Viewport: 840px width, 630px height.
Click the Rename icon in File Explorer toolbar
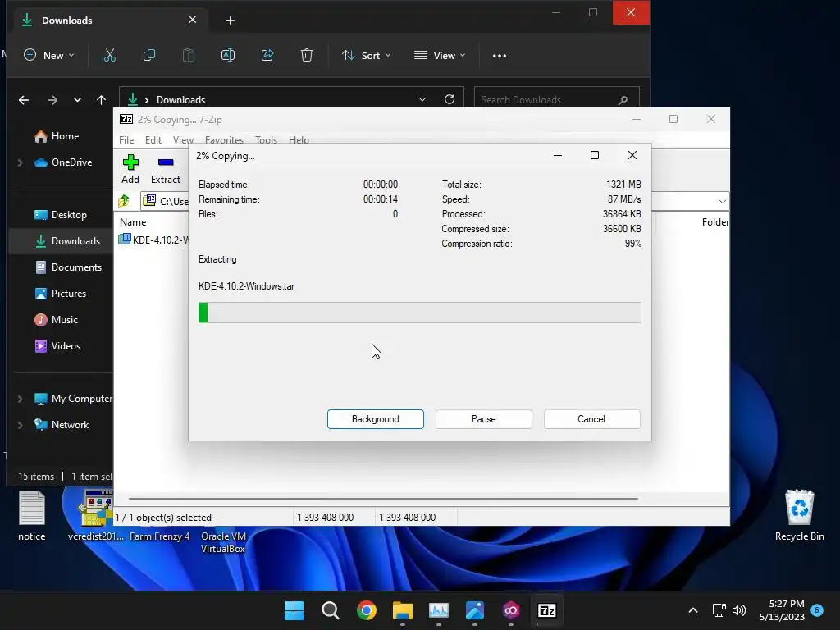pos(228,55)
